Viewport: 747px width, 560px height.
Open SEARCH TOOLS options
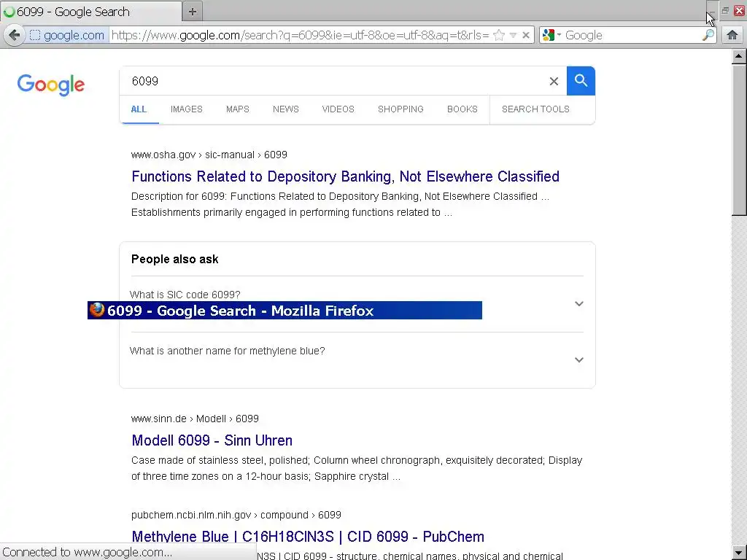535,109
